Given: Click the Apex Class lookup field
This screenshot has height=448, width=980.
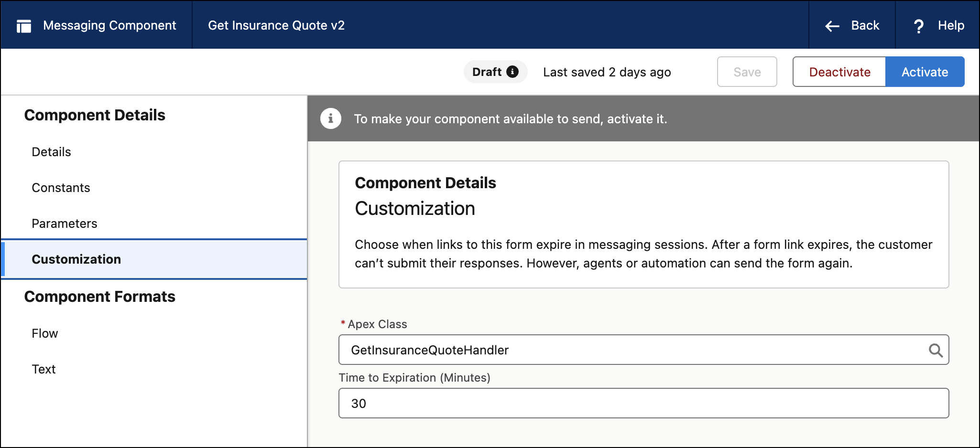Looking at the screenshot, I should [643, 350].
